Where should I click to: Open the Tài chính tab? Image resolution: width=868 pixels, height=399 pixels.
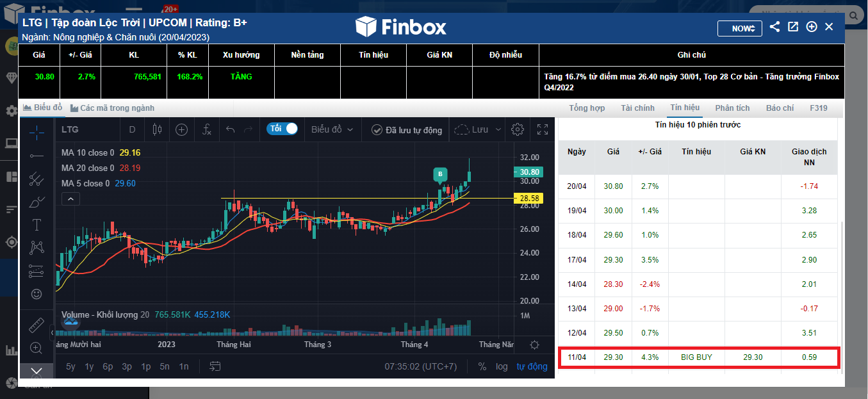tap(638, 108)
